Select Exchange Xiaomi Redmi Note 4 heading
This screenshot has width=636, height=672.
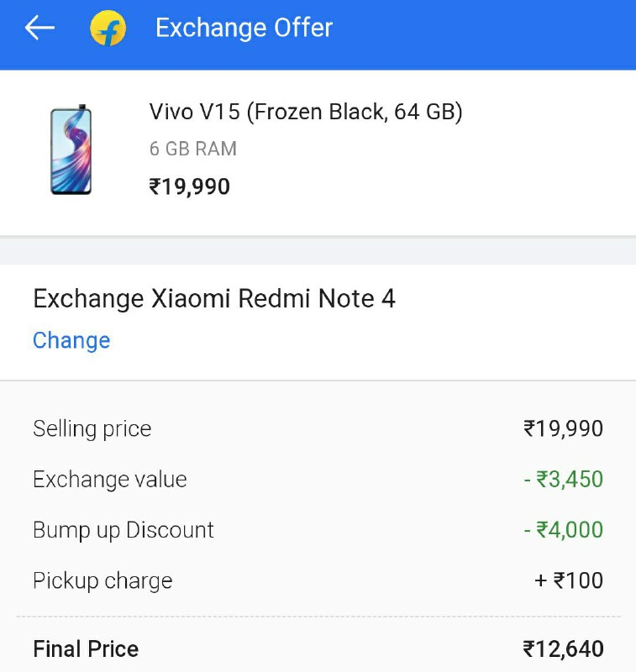pyautogui.click(x=214, y=298)
